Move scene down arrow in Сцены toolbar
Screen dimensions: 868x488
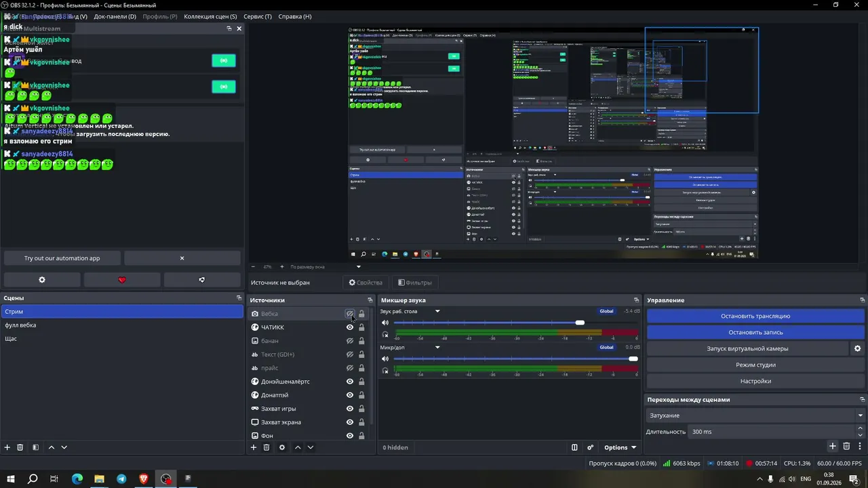click(64, 447)
